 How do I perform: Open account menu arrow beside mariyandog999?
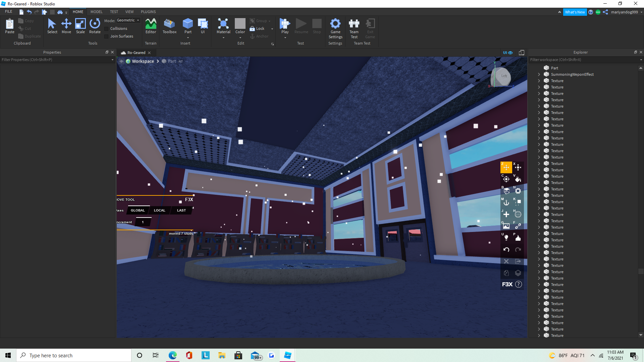tap(641, 12)
